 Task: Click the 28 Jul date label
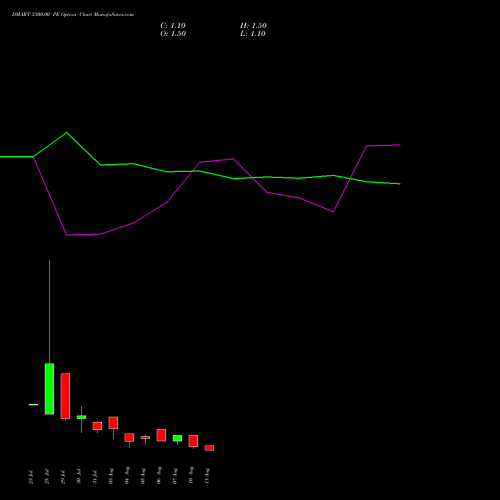click(47, 476)
